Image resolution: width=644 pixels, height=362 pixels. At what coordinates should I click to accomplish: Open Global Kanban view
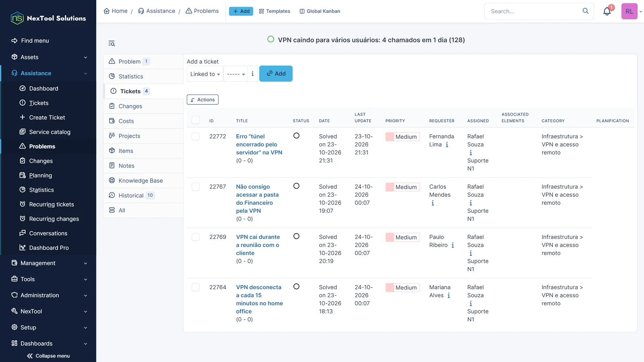320,11
